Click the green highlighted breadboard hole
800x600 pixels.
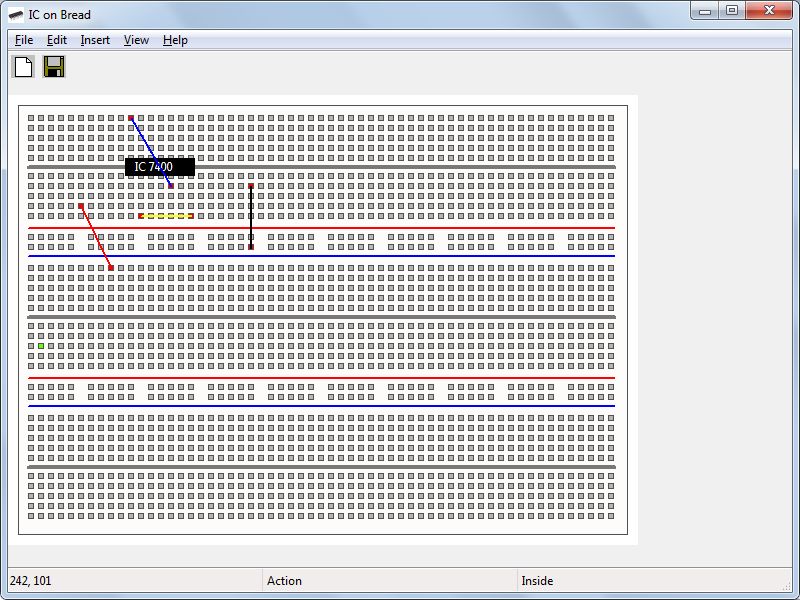[40, 344]
